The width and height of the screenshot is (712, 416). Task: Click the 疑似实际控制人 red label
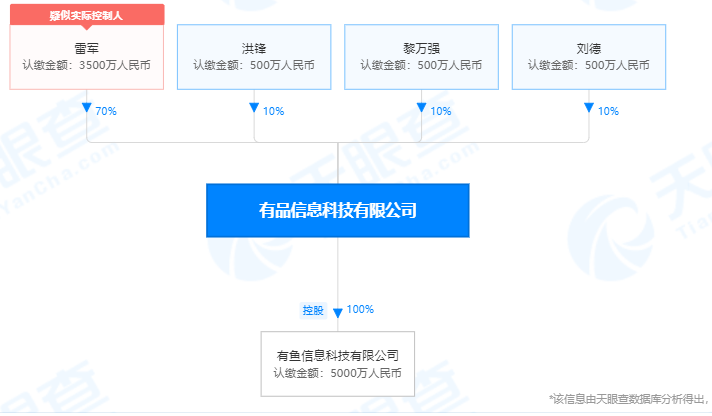(87, 15)
